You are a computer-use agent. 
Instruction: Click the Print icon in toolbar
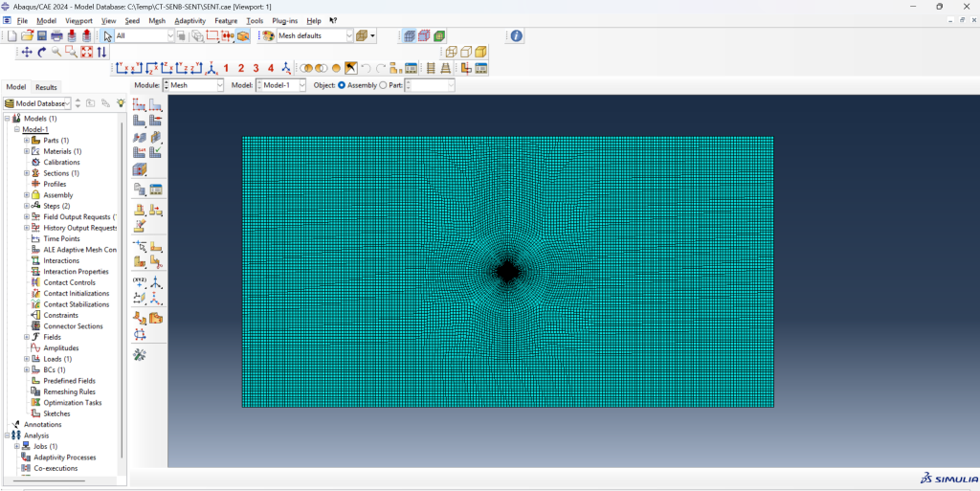[56, 35]
